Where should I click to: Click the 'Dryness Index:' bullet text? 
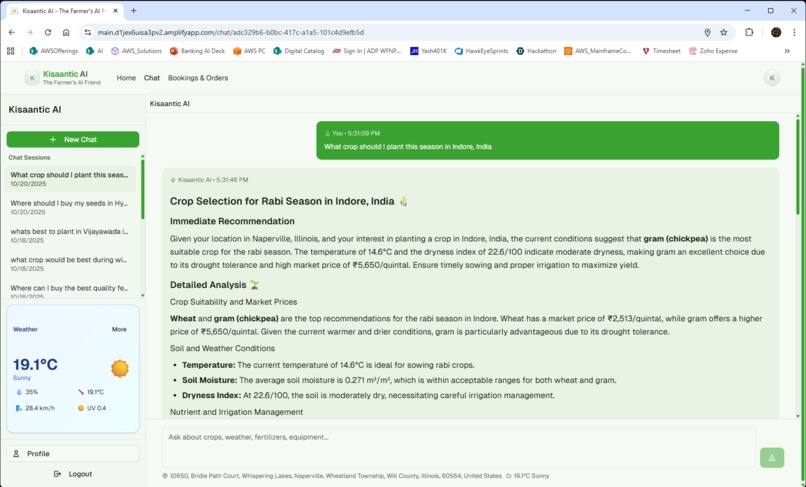click(211, 395)
